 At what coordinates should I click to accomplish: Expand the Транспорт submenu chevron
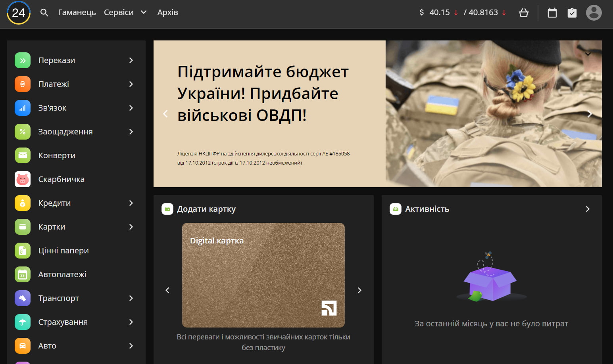[131, 298]
